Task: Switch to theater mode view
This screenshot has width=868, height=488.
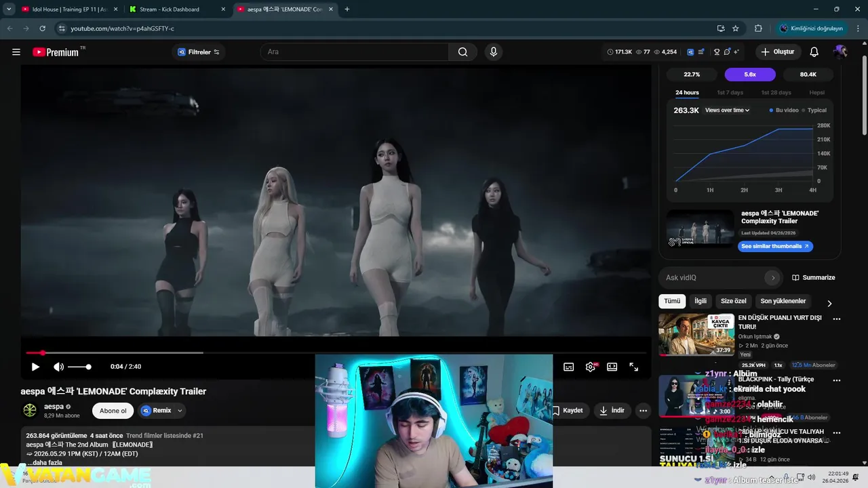Action: click(612, 367)
